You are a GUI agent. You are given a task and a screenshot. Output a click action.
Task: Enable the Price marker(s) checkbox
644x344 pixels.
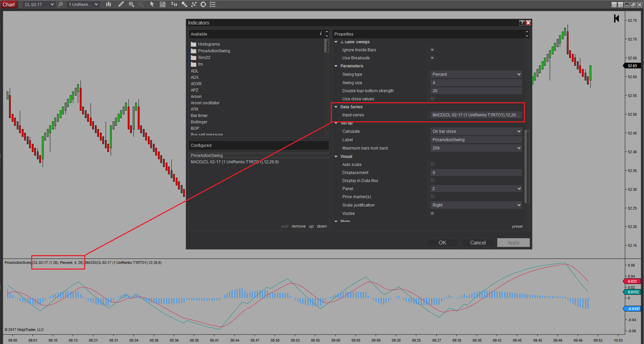pos(432,196)
